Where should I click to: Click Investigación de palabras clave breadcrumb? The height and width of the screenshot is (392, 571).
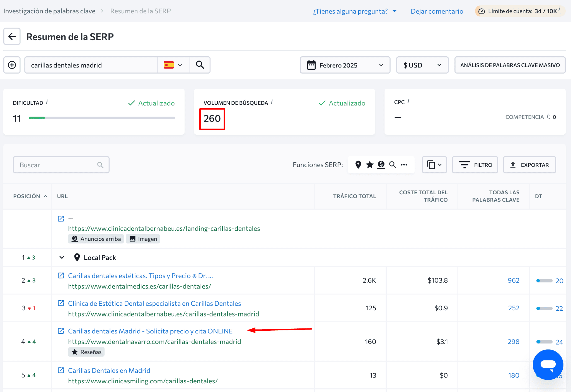pyautogui.click(x=49, y=11)
